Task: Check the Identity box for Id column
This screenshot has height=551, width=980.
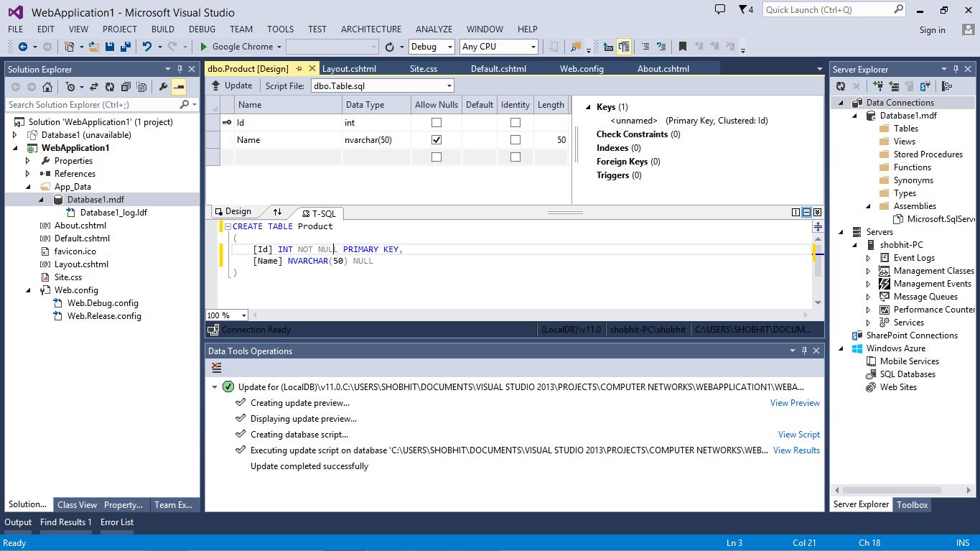Action: pos(515,122)
